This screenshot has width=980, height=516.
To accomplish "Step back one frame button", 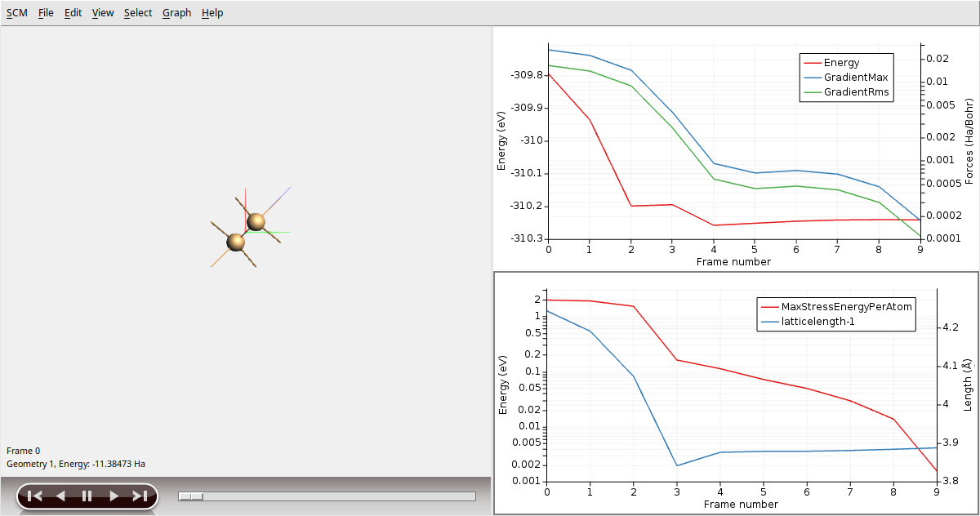I will point(60,496).
